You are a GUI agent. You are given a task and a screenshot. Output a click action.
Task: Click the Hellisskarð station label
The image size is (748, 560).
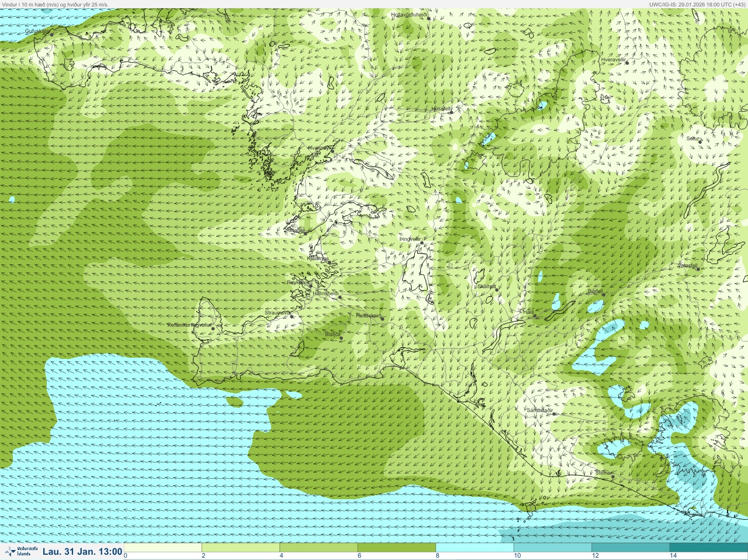click(x=369, y=316)
